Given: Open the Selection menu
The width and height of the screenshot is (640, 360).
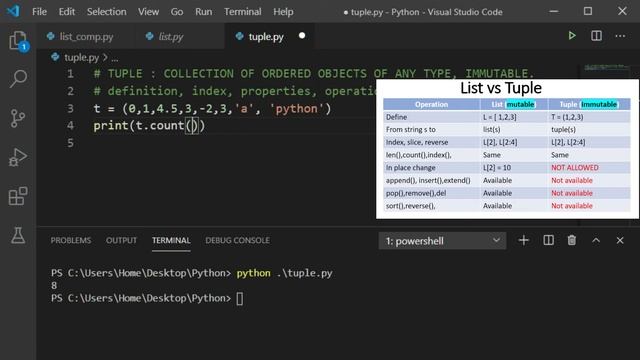Looking at the screenshot, I should tap(107, 12).
